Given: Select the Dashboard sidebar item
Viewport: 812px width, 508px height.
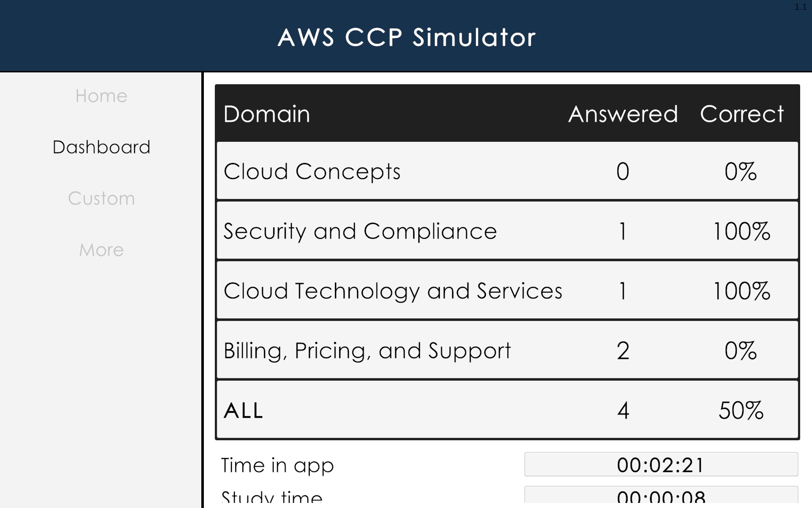Looking at the screenshot, I should pos(101,147).
